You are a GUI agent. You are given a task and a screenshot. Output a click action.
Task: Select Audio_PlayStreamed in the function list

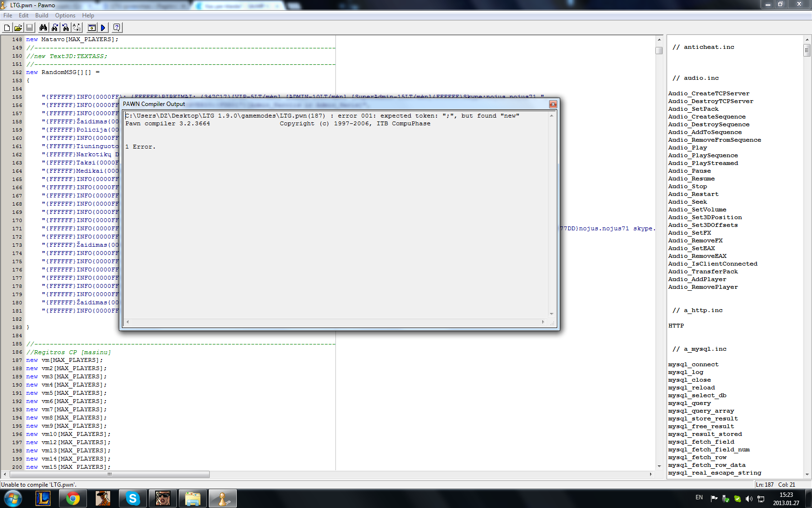tap(703, 163)
